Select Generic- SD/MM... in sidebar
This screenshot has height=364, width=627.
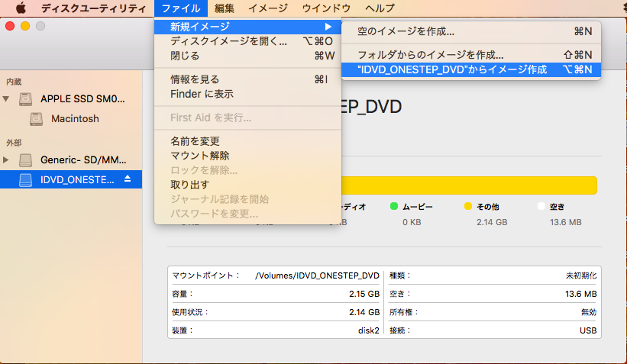pyautogui.click(x=71, y=160)
